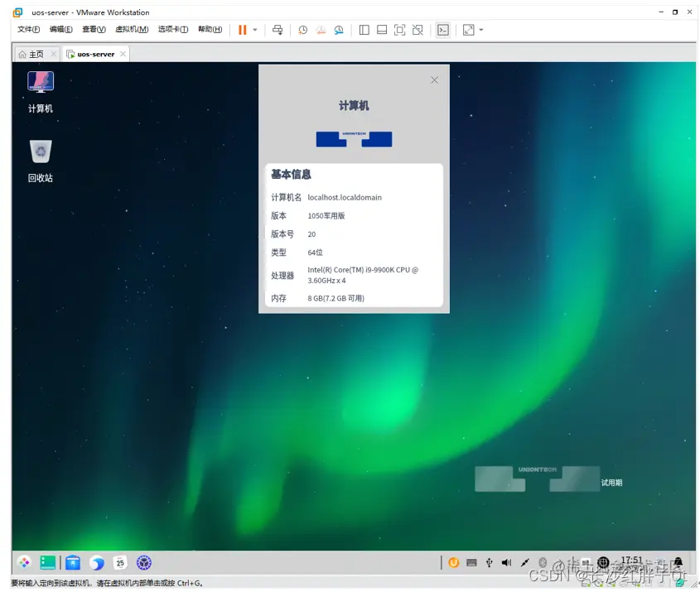Open the blue app store dock icon
Screen dimensions: 700x592
point(73,562)
